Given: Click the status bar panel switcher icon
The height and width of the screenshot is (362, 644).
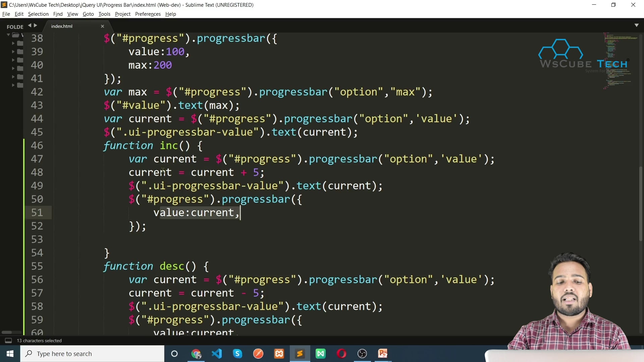Looking at the screenshot, I should (8, 341).
